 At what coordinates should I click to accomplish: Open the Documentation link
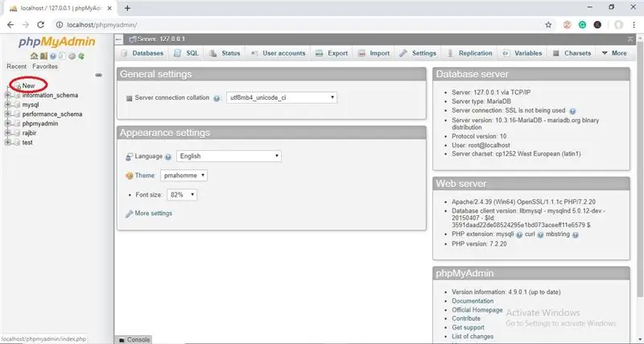click(473, 300)
